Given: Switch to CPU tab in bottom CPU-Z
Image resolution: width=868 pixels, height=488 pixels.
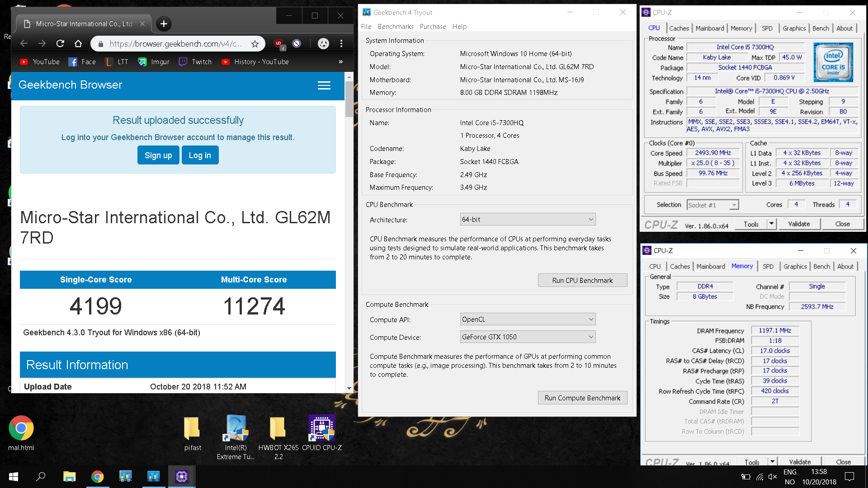Looking at the screenshot, I should click(655, 267).
